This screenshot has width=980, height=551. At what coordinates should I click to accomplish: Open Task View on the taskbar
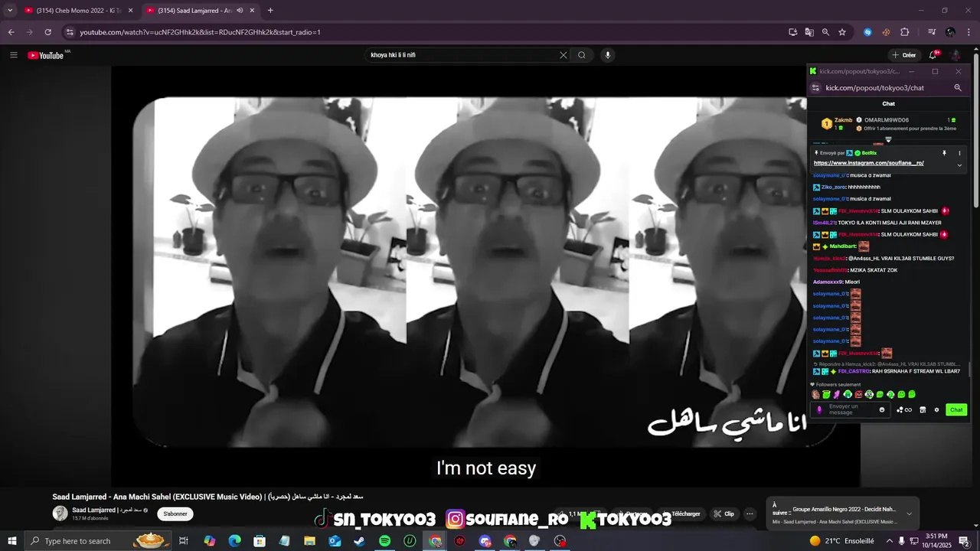tap(184, 541)
